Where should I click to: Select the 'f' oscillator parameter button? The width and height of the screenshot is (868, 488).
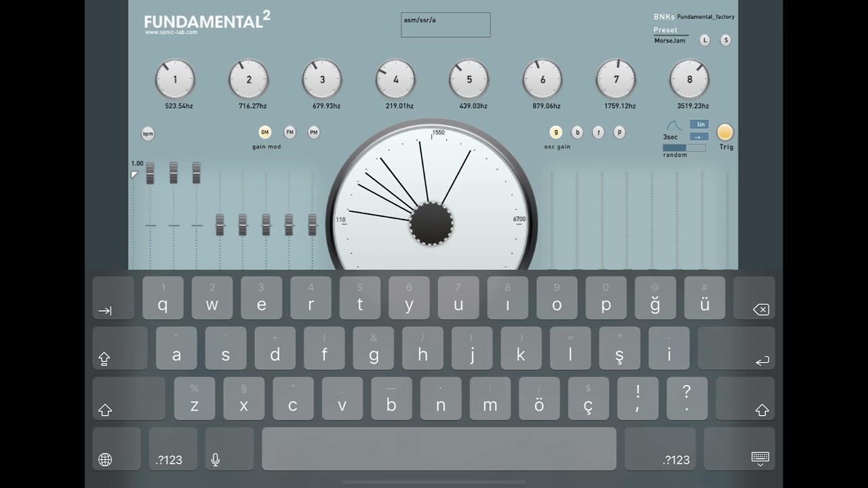click(x=598, y=132)
